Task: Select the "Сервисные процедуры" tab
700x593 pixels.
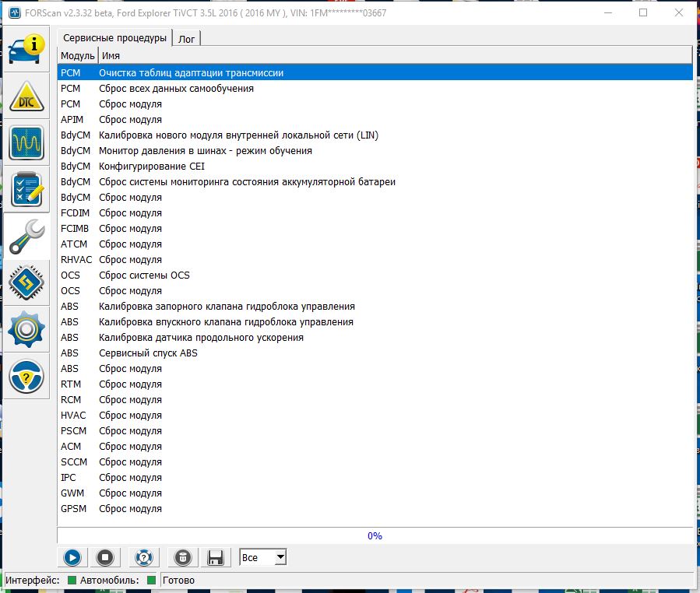Action: coord(114,37)
